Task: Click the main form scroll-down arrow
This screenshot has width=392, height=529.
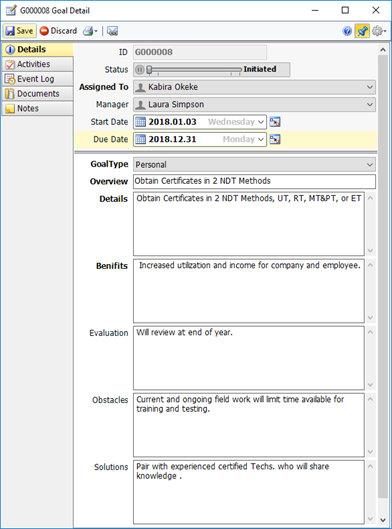Action: [383, 520]
